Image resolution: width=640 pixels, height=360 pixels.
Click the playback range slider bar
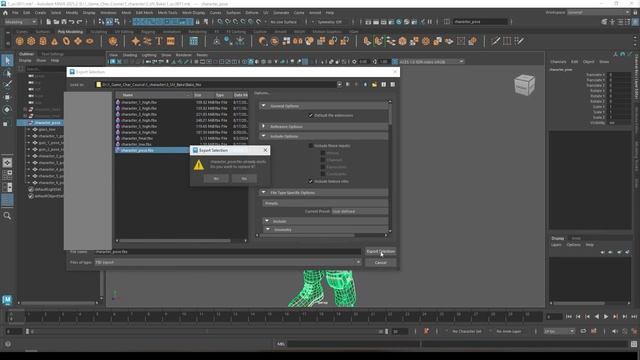coord(206,331)
